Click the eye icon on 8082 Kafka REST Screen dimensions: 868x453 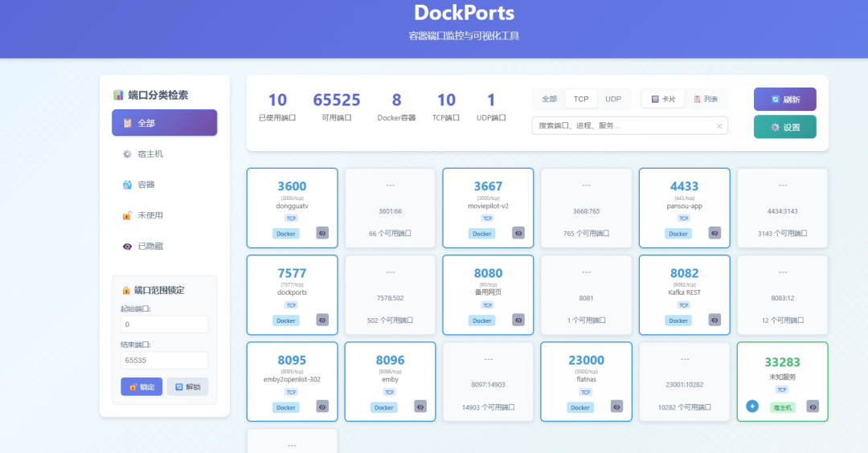pyautogui.click(x=714, y=320)
